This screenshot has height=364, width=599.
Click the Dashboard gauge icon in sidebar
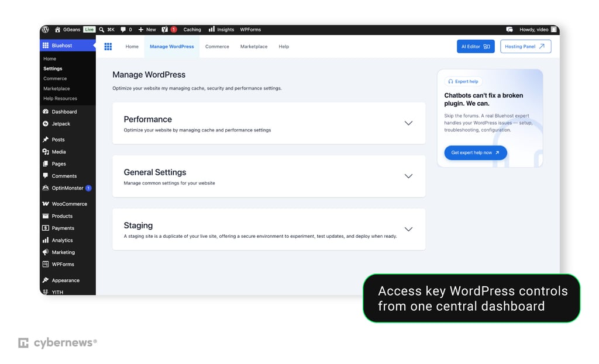point(46,112)
